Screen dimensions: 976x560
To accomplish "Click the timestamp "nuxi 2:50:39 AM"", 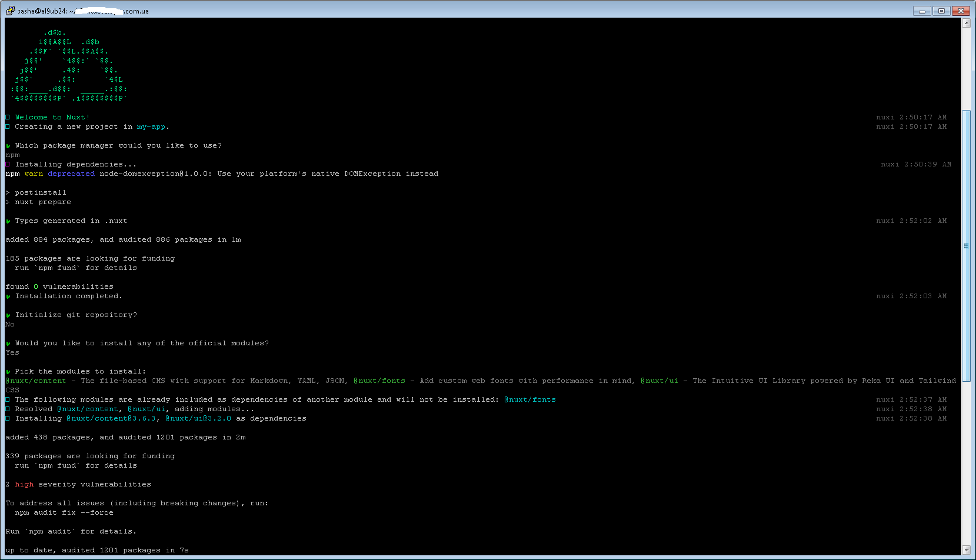I will pyautogui.click(x=916, y=164).
